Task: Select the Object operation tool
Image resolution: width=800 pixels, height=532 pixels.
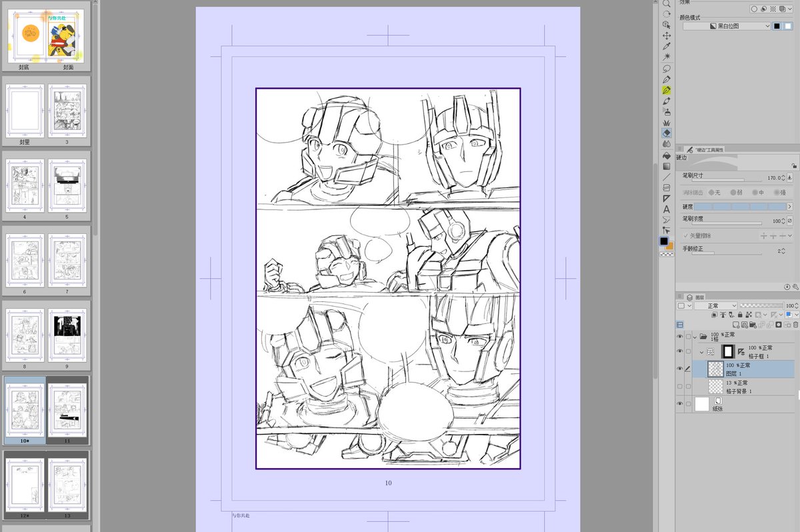Action: (x=666, y=25)
